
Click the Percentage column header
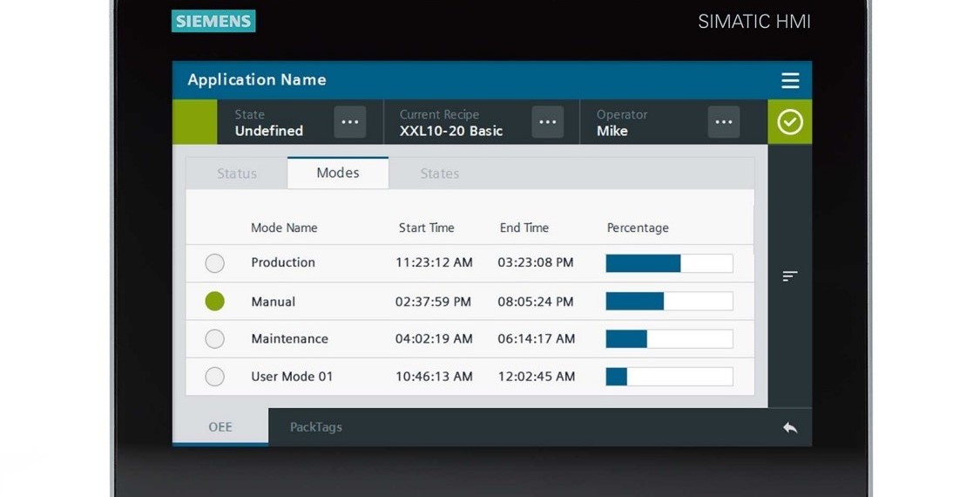click(x=638, y=228)
